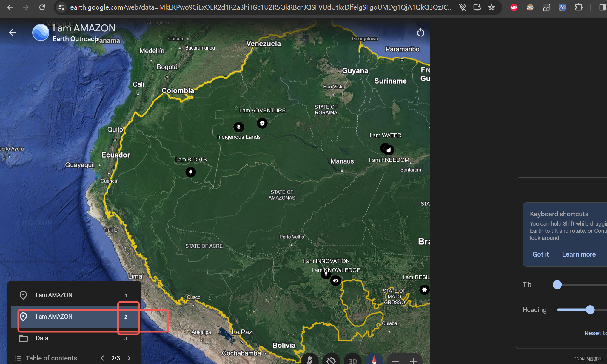
Task: Zoom in with the plus button
Action: (413, 361)
